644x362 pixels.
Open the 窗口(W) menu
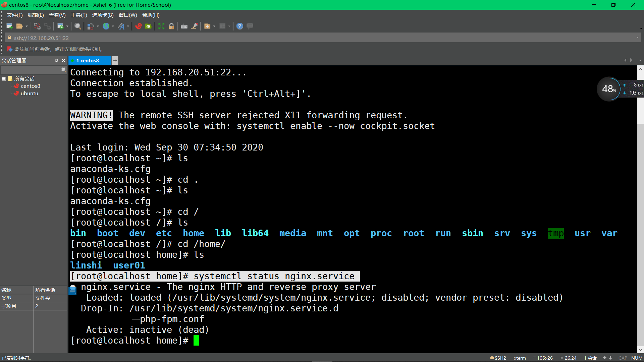(128, 15)
